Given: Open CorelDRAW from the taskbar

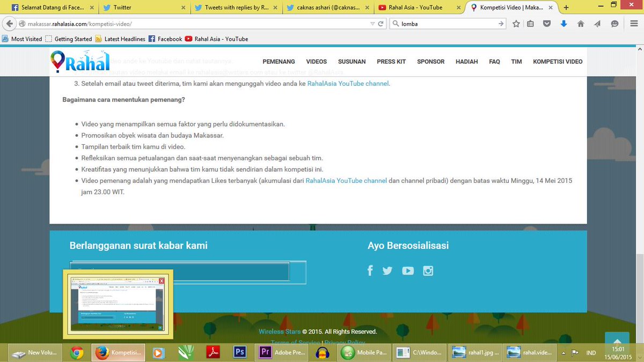Looking at the screenshot, I should pyautogui.click(x=186, y=352).
